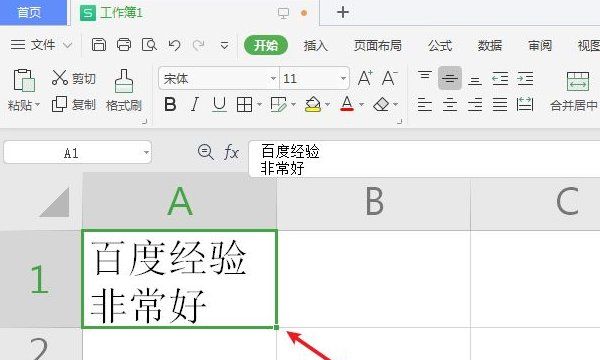Switch to the 数据 ribbon tab

[x=490, y=46]
